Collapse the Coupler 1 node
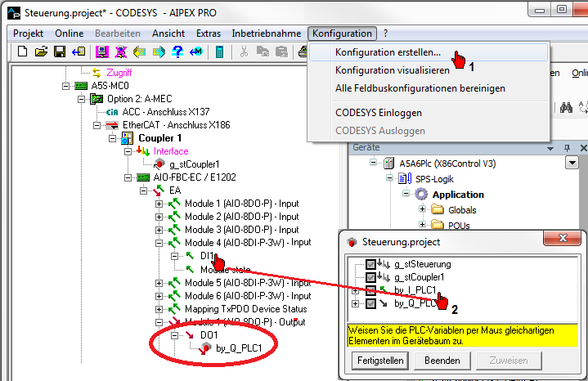The width and height of the screenshot is (588, 381). [112, 138]
